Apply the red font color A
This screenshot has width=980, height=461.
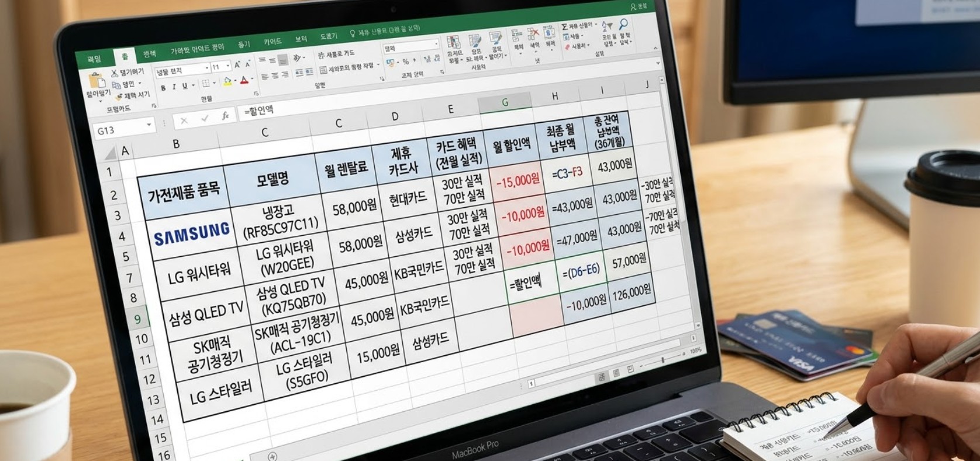click(244, 80)
